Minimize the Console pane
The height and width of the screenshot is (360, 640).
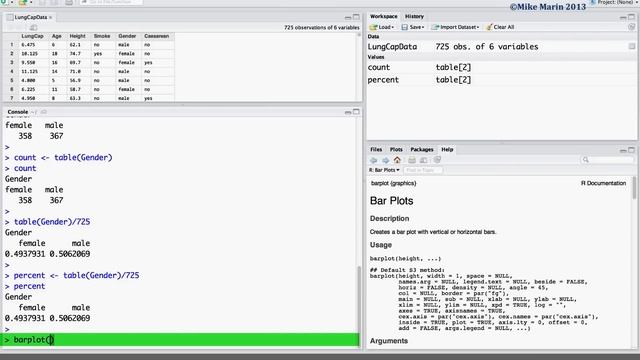(x=348, y=112)
